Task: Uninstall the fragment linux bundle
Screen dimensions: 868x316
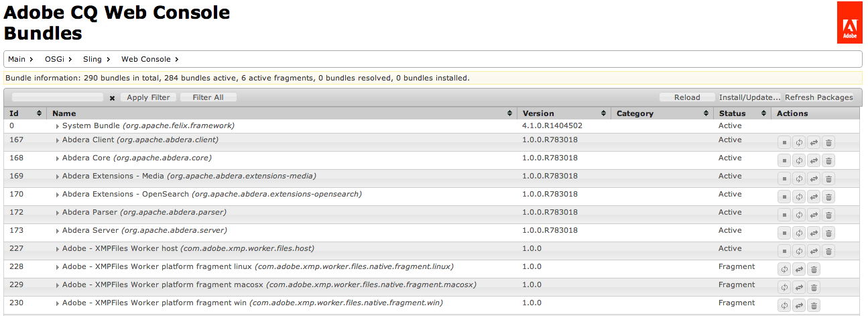Action: (814, 269)
